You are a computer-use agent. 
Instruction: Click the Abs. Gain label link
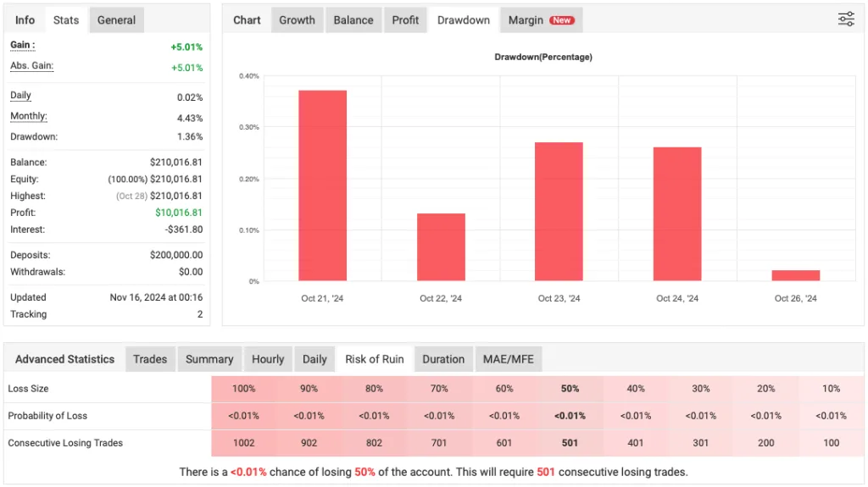(x=31, y=66)
